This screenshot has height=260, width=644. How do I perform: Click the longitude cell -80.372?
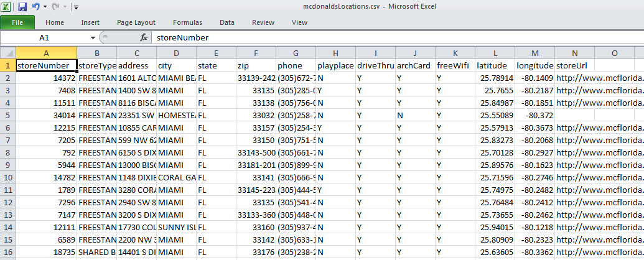pyautogui.click(x=535, y=114)
